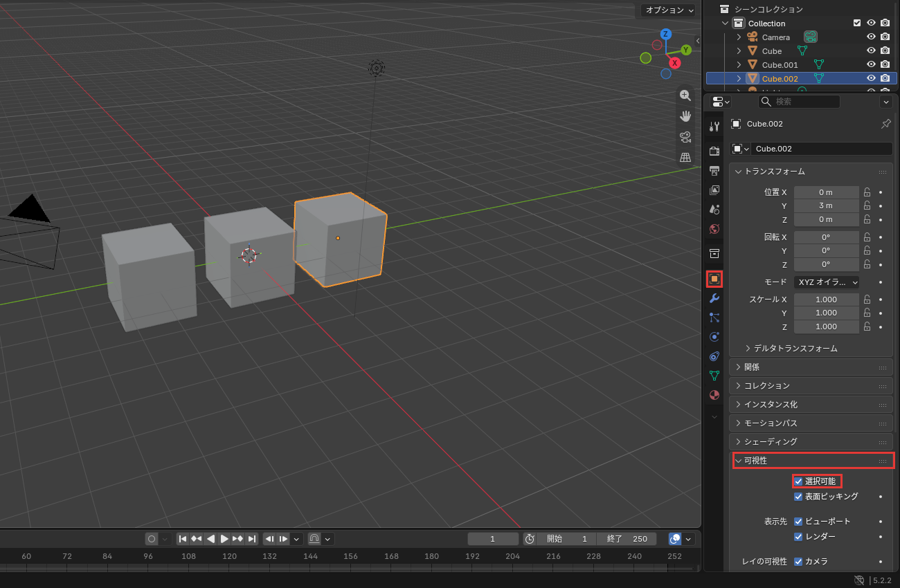Open the World properties tab
This screenshot has width=900, height=588.
pos(714,229)
